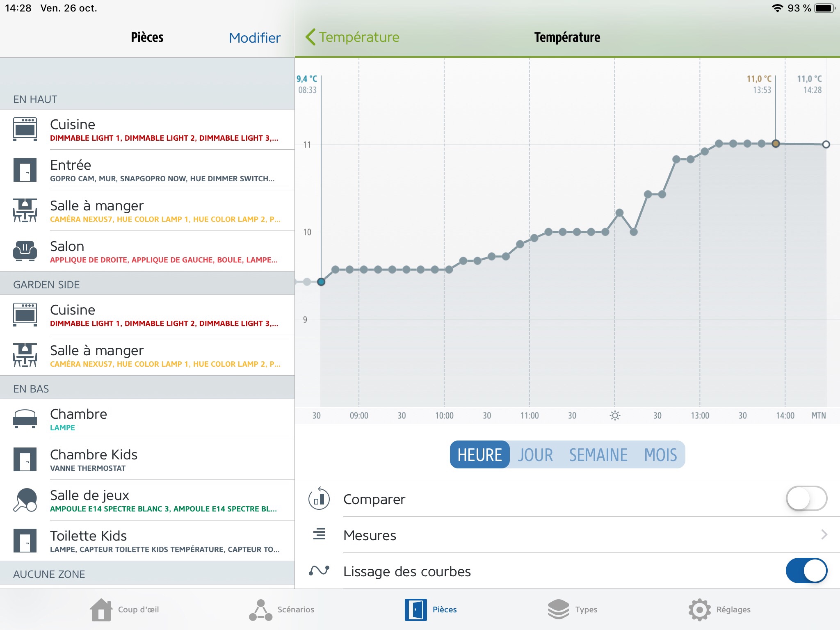Tap the 14:28 clock in status bar
The image size is (840, 630).
click(x=18, y=8)
